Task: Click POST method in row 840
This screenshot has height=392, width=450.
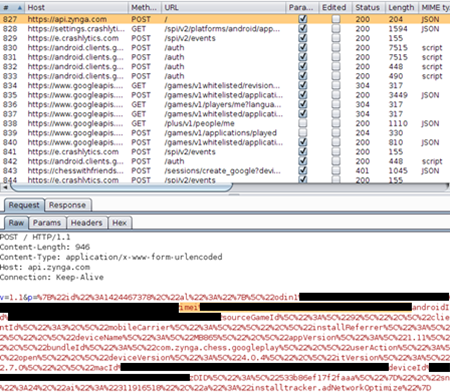Action: 141,142
